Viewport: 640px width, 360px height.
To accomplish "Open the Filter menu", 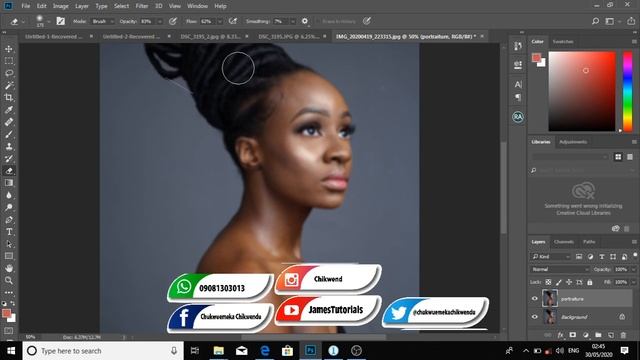I will coord(142,6).
